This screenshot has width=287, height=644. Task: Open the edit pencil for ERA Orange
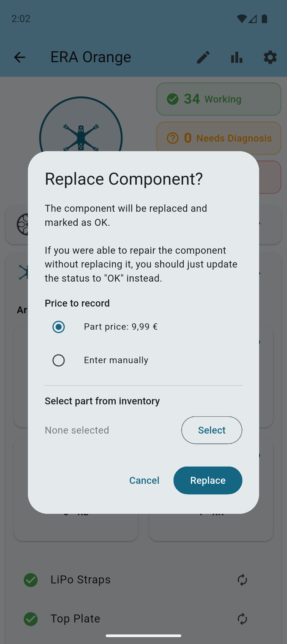203,57
